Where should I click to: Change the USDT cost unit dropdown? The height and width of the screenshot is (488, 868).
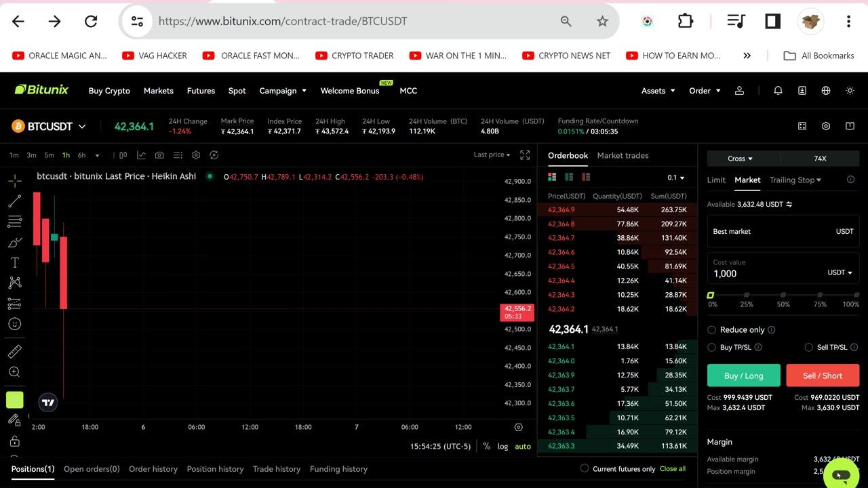click(x=840, y=272)
